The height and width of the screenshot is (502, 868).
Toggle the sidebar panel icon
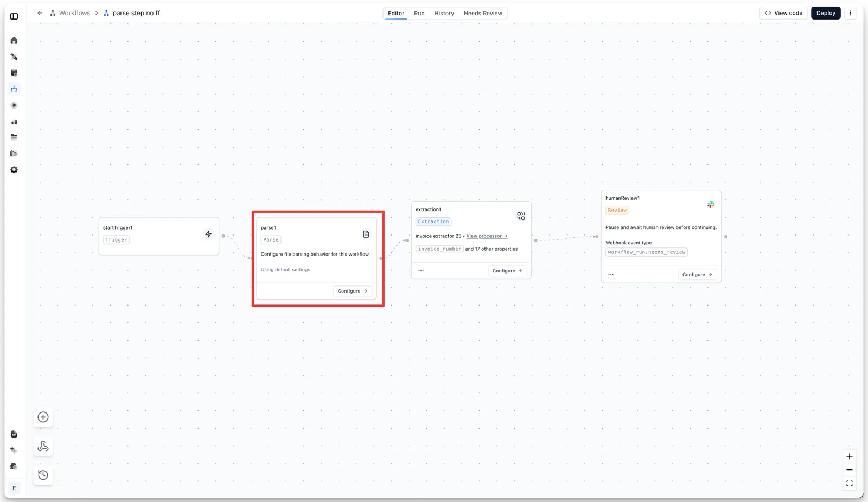click(14, 16)
